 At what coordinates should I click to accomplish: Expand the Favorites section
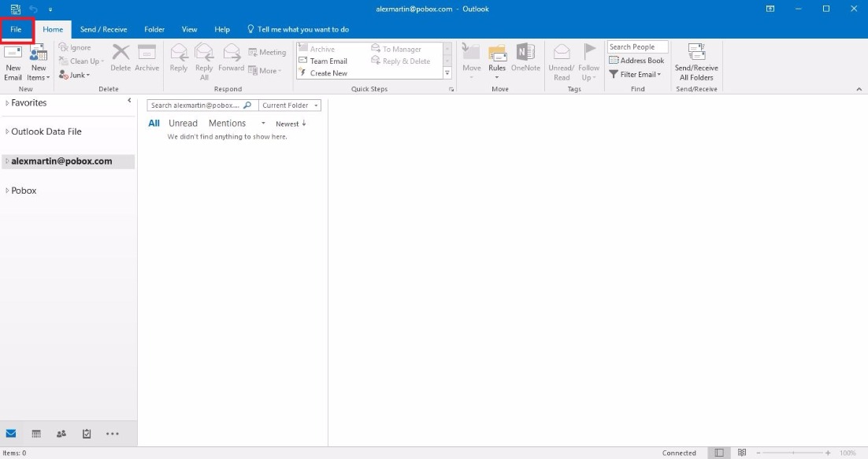tap(6, 103)
